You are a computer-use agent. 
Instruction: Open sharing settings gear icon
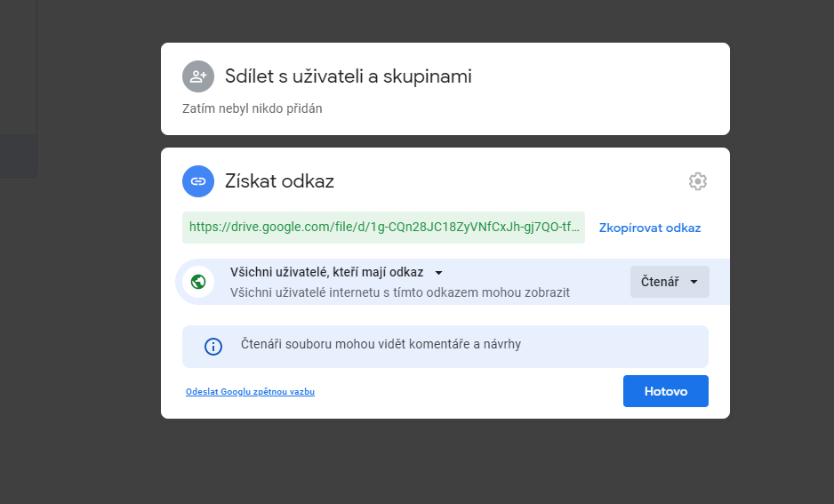(x=698, y=181)
